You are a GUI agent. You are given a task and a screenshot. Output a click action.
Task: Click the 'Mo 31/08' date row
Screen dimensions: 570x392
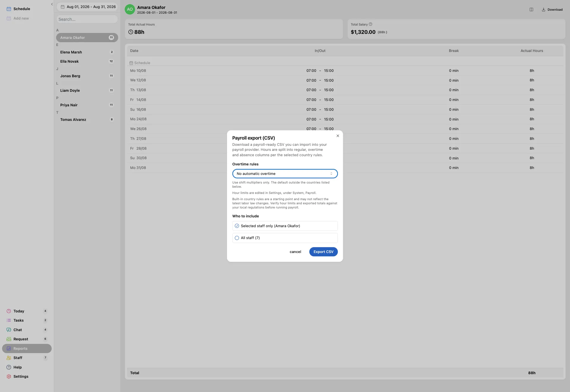(x=345, y=168)
